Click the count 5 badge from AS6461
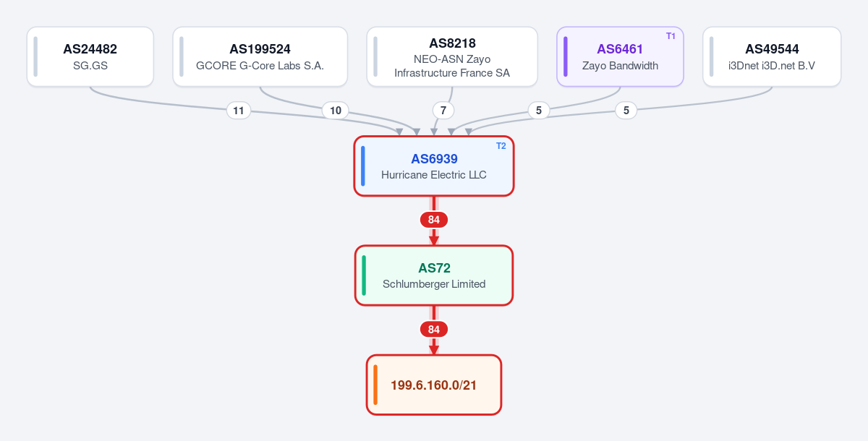Screen dimensions: 868x441 pyautogui.click(x=538, y=111)
